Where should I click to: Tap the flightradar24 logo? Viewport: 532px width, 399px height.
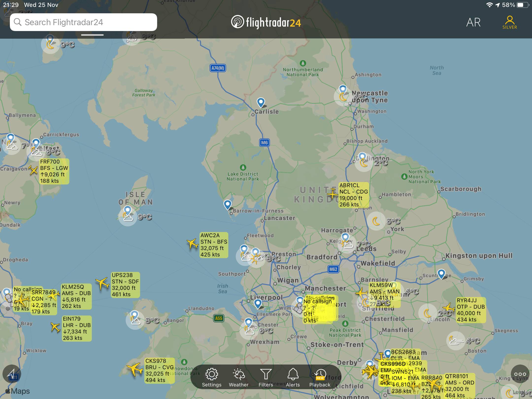[x=266, y=22]
